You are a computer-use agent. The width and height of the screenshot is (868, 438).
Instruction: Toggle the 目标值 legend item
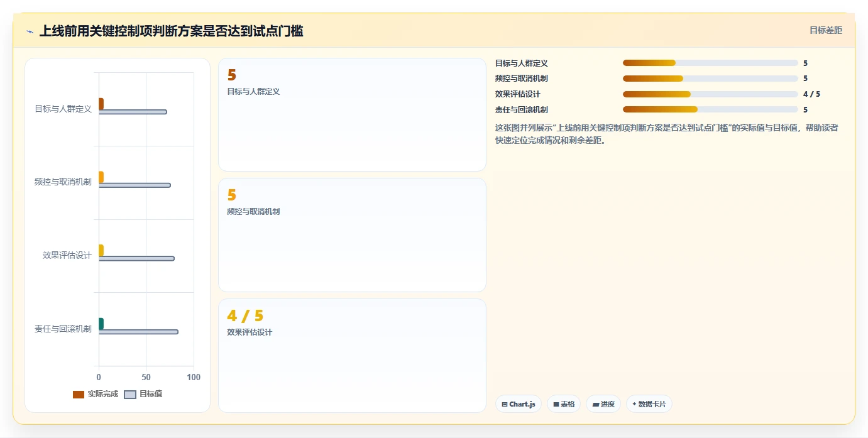pyautogui.click(x=143, y=394)
